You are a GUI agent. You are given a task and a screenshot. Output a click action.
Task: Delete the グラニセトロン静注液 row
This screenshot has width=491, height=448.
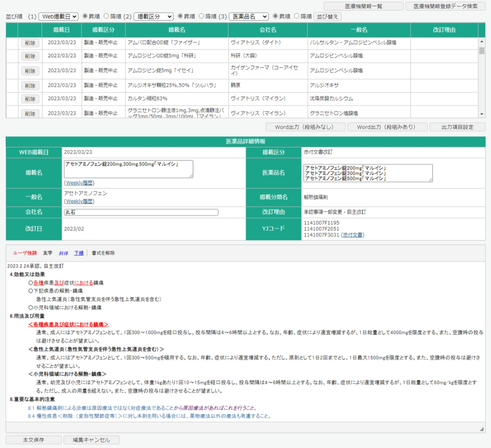30,114
